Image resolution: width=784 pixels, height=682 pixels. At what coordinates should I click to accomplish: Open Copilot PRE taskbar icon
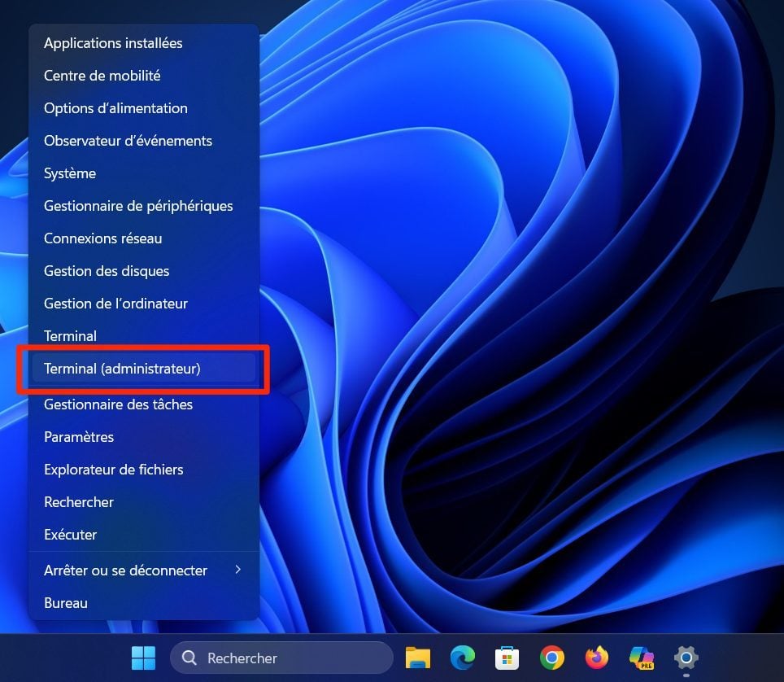tap(642, 658)
